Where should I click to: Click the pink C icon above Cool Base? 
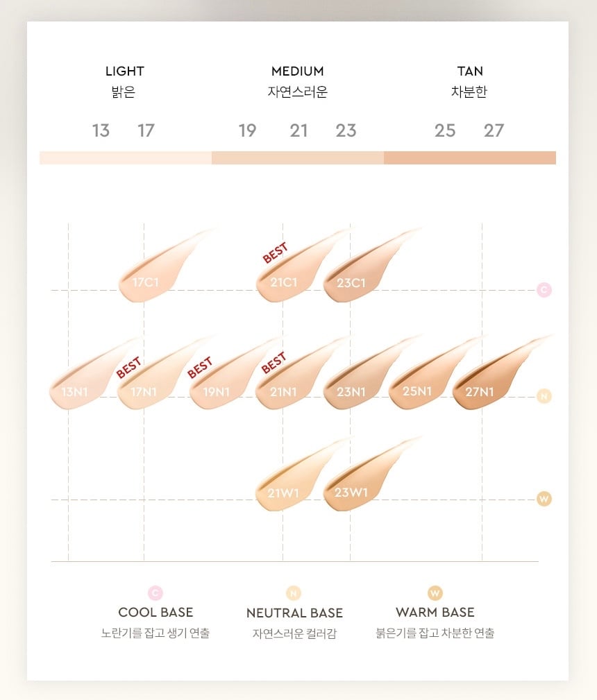click(155, 592)
